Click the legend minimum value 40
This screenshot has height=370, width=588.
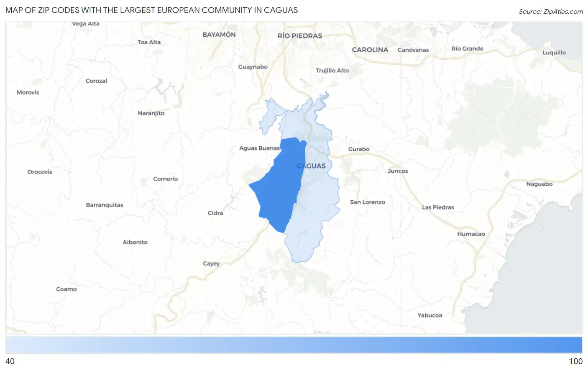pyautogui.click(x=10, y=361)
